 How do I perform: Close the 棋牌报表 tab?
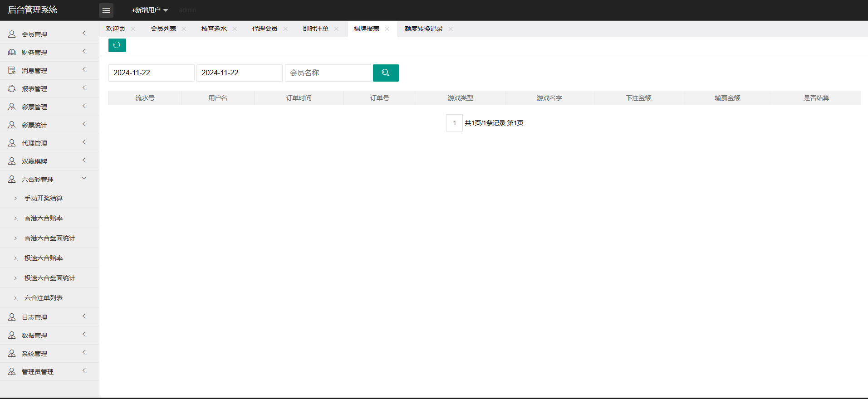(387, 29)
